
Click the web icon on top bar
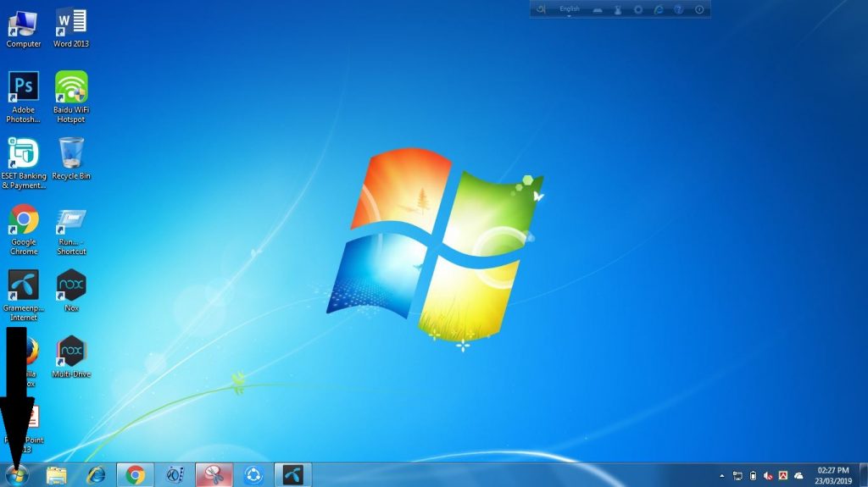[658, 10]
